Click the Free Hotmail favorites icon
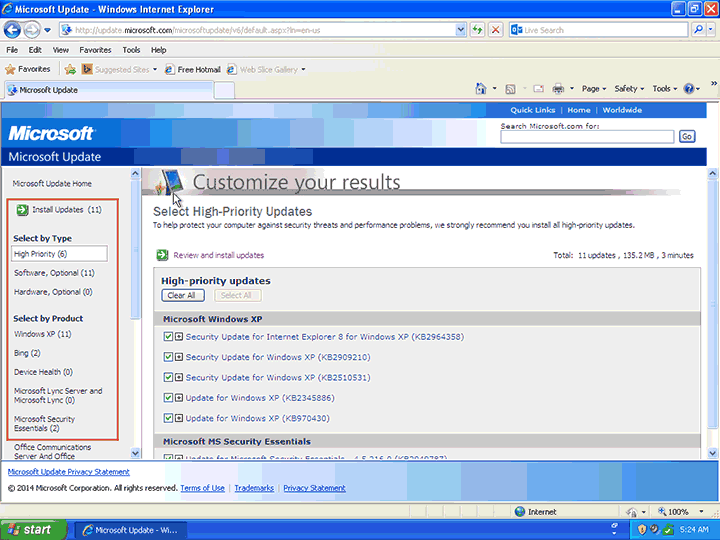This screenshot has width=720, height=540. tap(169, 70)
